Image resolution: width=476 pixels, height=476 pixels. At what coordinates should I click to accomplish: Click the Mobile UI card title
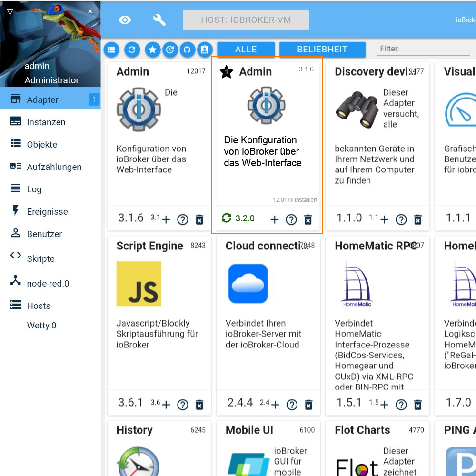249,430
